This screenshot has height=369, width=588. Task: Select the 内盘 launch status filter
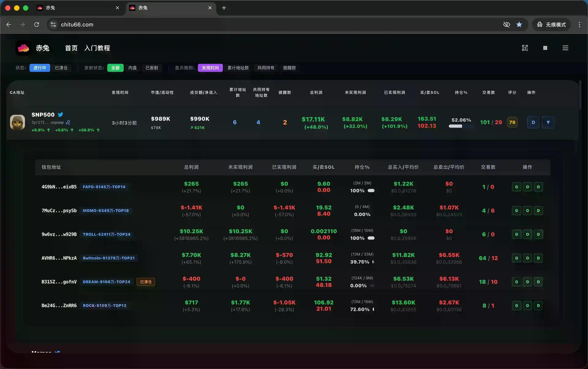pyautogui.click(x=132, y=68)
